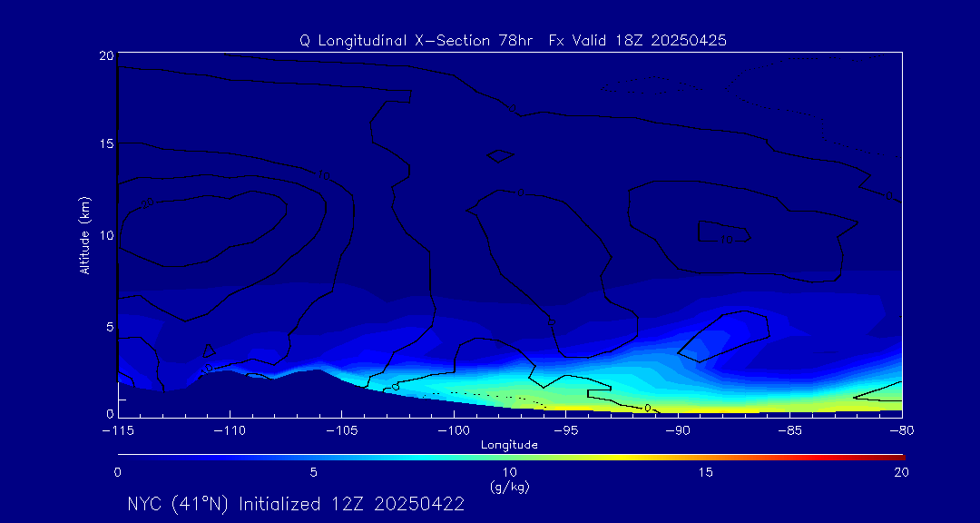The height and width of the screenshot is (523, 980).
Task: Click the colorbar scale label "0"
Action: 117,474
